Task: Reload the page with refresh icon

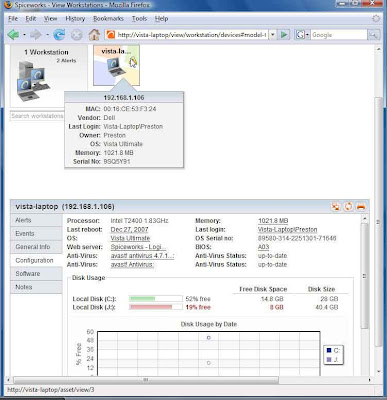Action: (59, 34)
